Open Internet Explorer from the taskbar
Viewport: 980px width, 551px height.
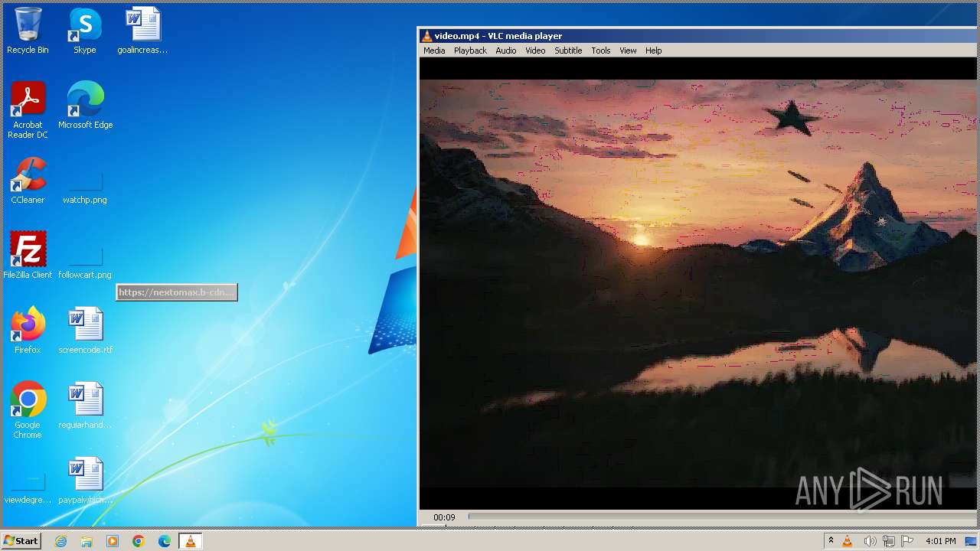click(x=60, y=541)
